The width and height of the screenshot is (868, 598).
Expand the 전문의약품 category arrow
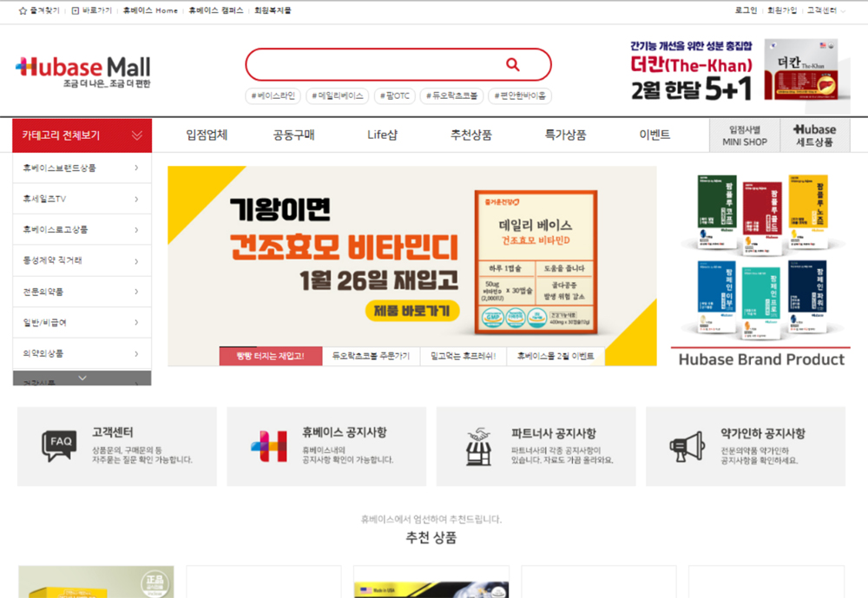pyautogui.click(x=136, y=292)
